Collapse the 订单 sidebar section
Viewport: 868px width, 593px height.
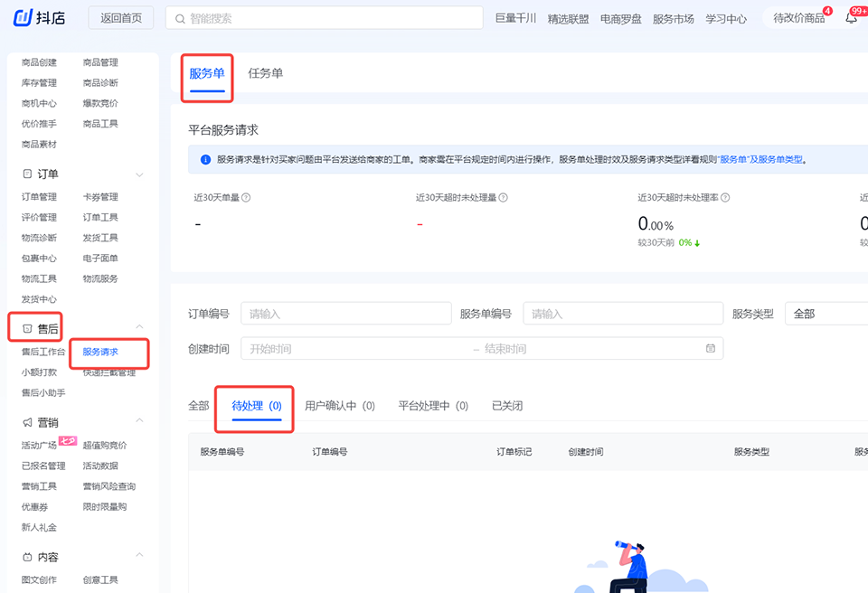point(139,174)
